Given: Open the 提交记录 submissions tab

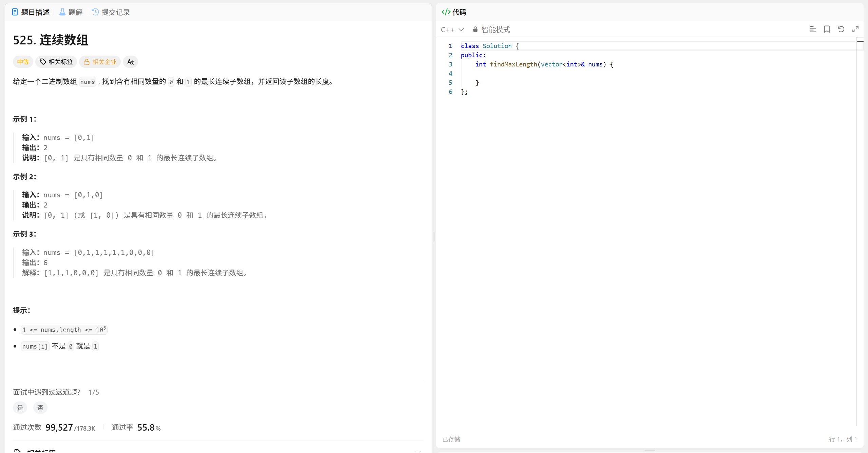Looking at the screenshot, I should point(111,12).
